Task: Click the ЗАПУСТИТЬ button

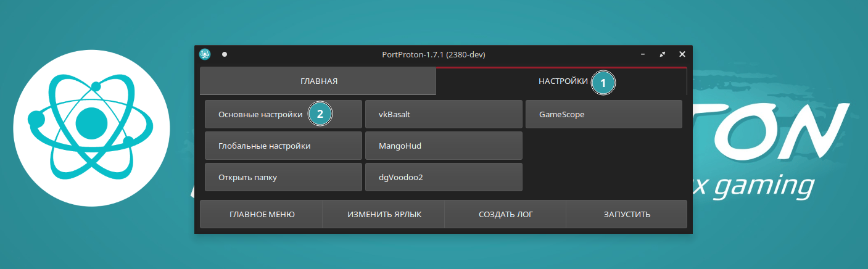Action: 627,214
